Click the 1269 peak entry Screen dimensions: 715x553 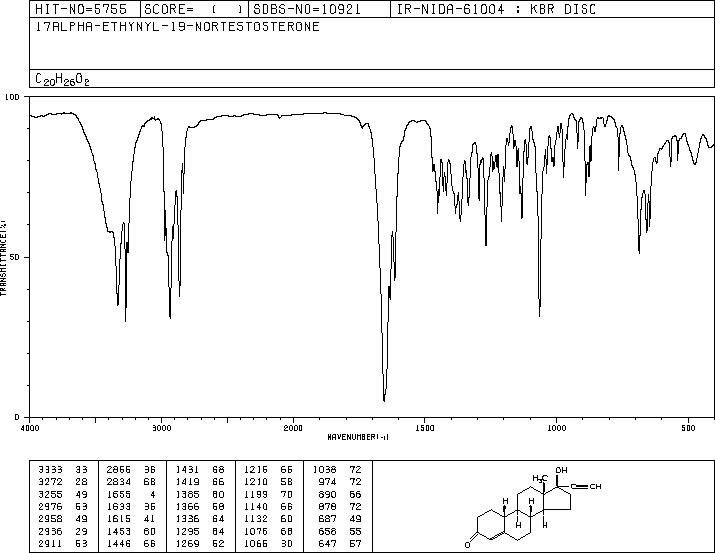coord(187,544)
